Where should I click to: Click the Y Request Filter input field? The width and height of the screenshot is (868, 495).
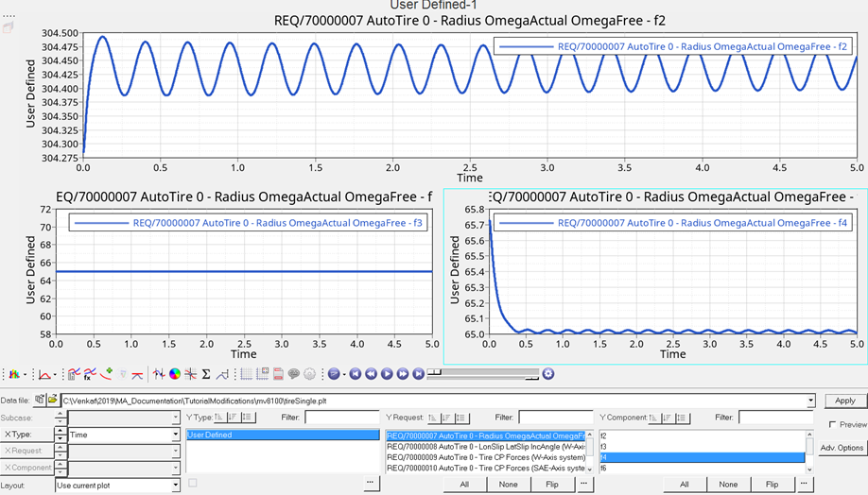[x=556, y=418]
